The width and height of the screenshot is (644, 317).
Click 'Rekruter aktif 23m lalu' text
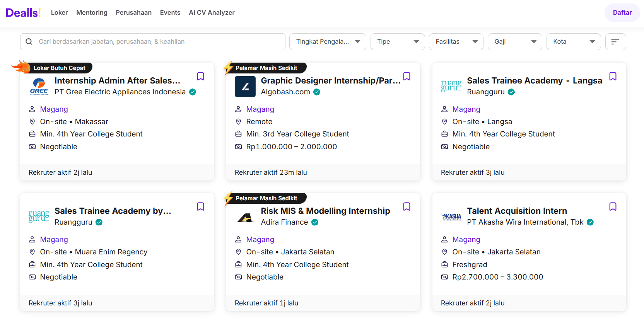coord(271,172)
